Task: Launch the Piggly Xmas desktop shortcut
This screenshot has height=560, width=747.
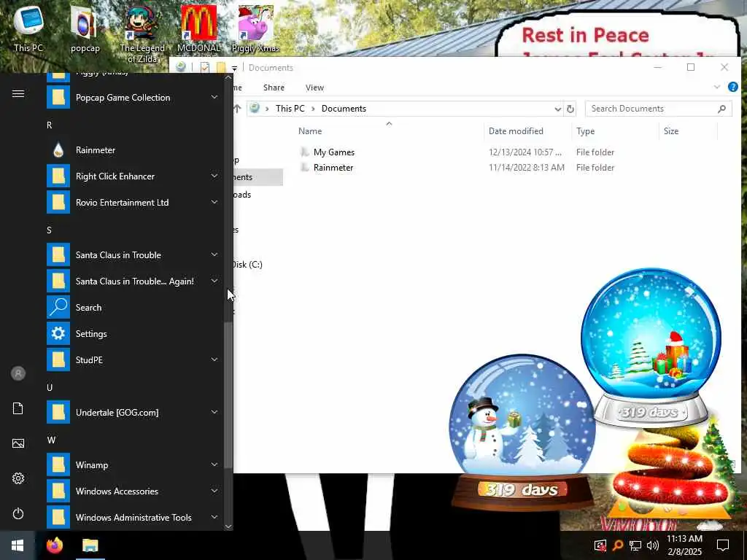Action: pos(255,29)
